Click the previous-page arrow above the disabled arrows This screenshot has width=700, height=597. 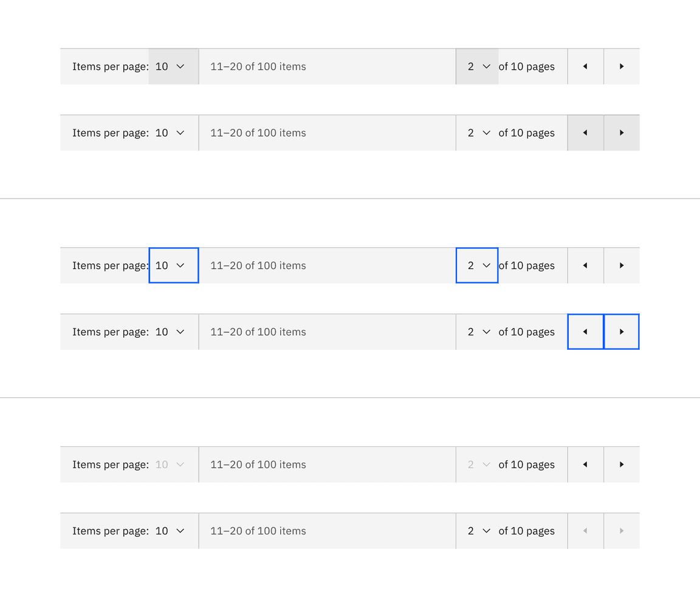pos(585,465)
